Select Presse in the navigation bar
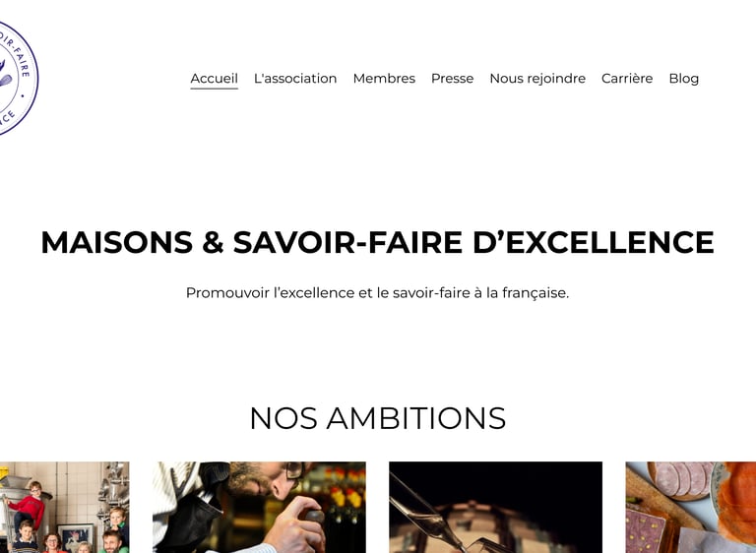The width and height of the screenshot is (756, 553). tap(452, 78)
